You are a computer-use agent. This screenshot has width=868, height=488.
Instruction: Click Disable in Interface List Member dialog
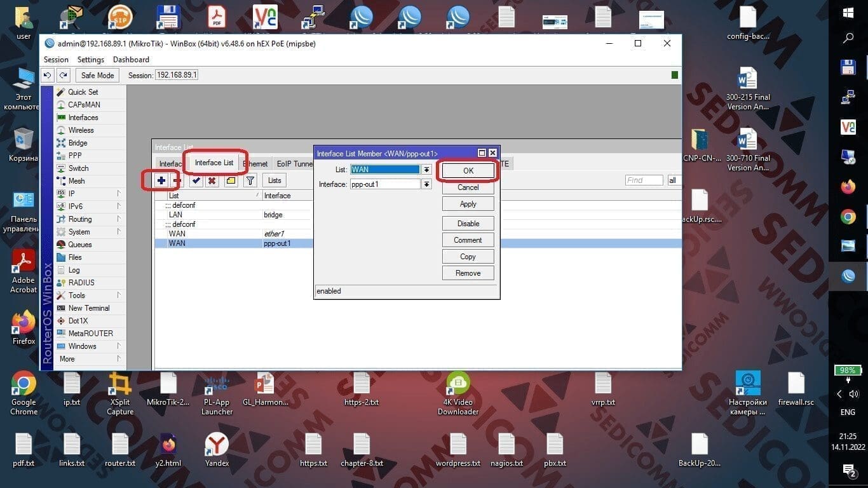pyautogui.click(x=468, y=224)
